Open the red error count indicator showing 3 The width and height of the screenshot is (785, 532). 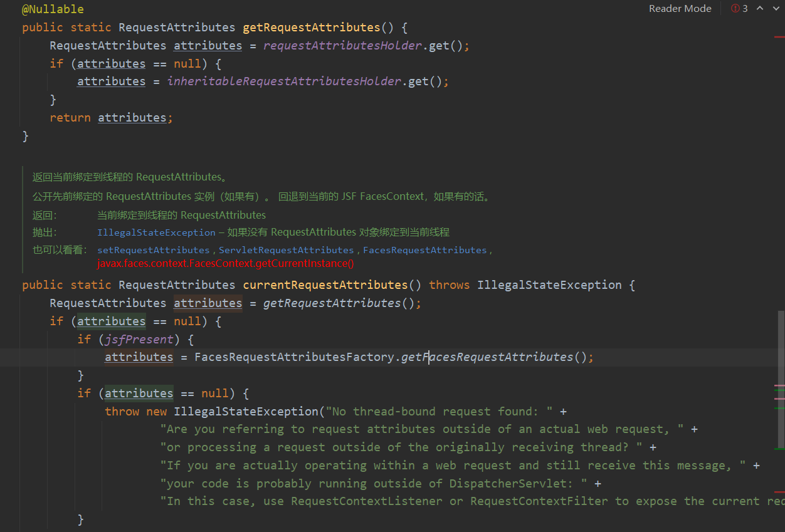click(x=739, y=9)
